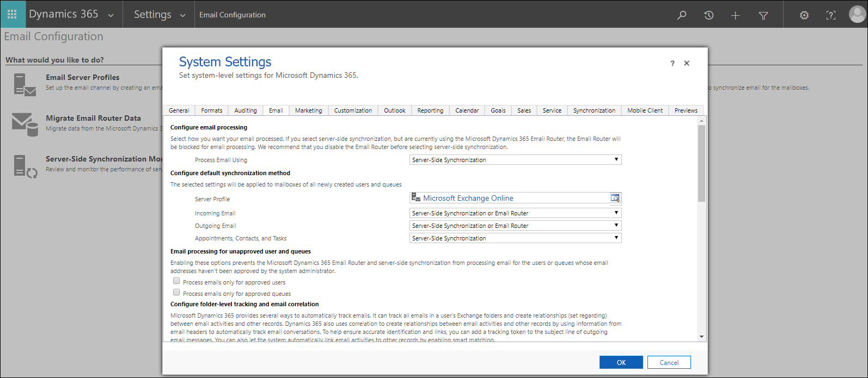The width and height of the screenshot is (868, 378).
Task: Enable Process emails only for approved queues
Action: coord(176,293)
